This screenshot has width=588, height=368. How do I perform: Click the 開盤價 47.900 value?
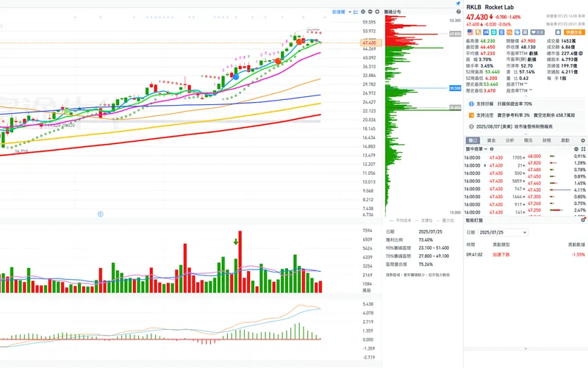[528, 41]
